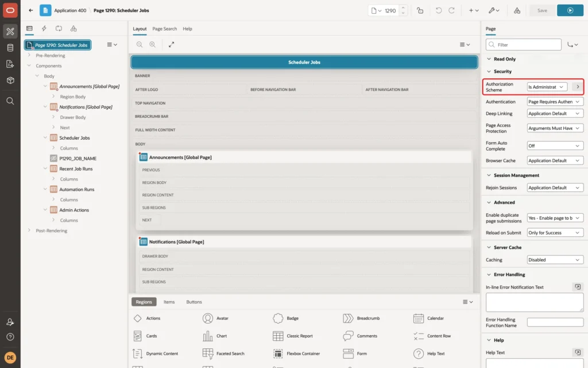
Task: Select the Buttons gallery tab
Action: point(194,302)
